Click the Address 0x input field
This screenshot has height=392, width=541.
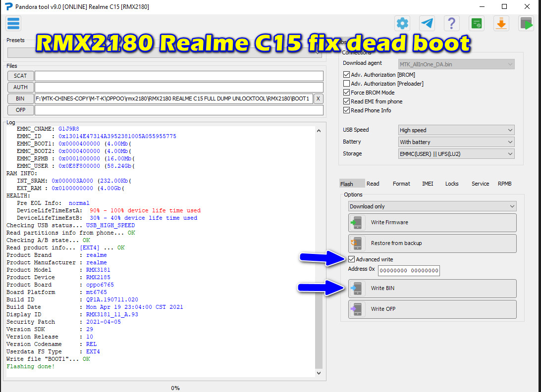[409, 270]
